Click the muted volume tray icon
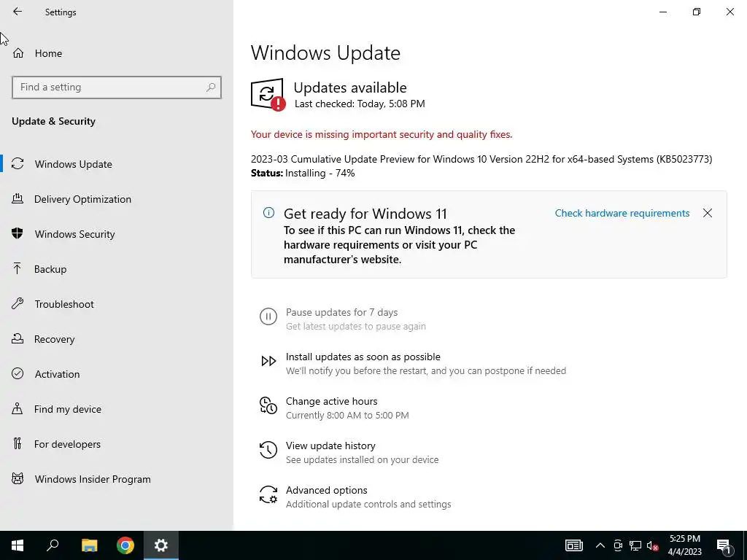 click(x=652, y=545)
